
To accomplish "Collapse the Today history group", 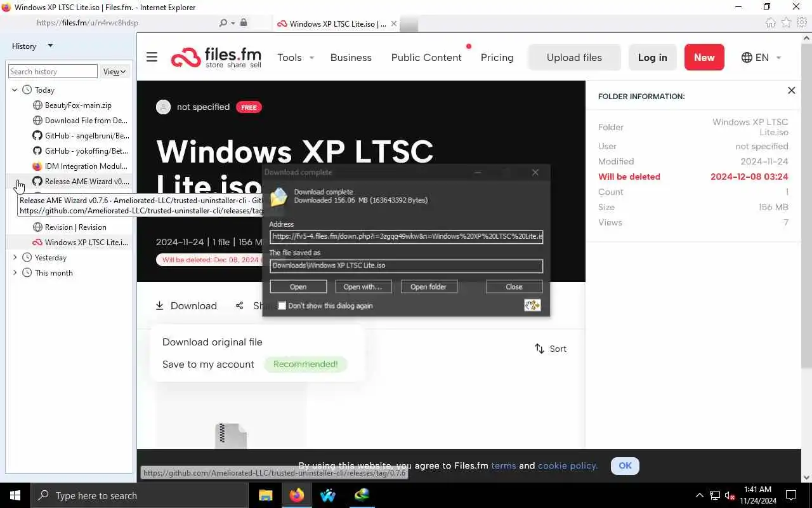I will click(15, 90).
